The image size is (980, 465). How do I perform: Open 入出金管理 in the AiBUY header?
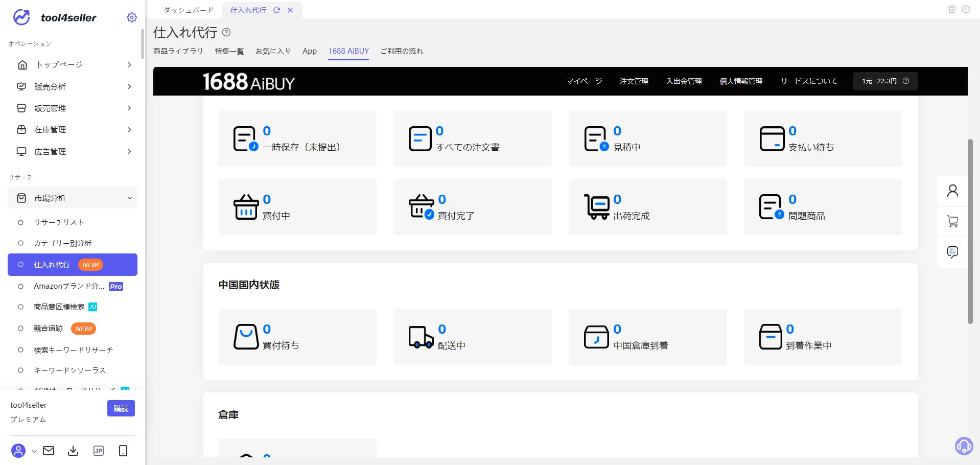pos(684,81)
